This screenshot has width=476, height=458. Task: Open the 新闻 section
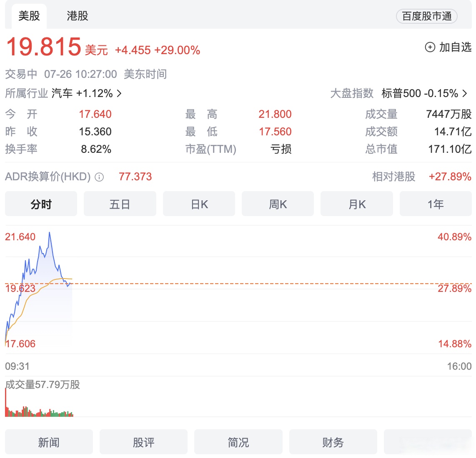(49, 442)
